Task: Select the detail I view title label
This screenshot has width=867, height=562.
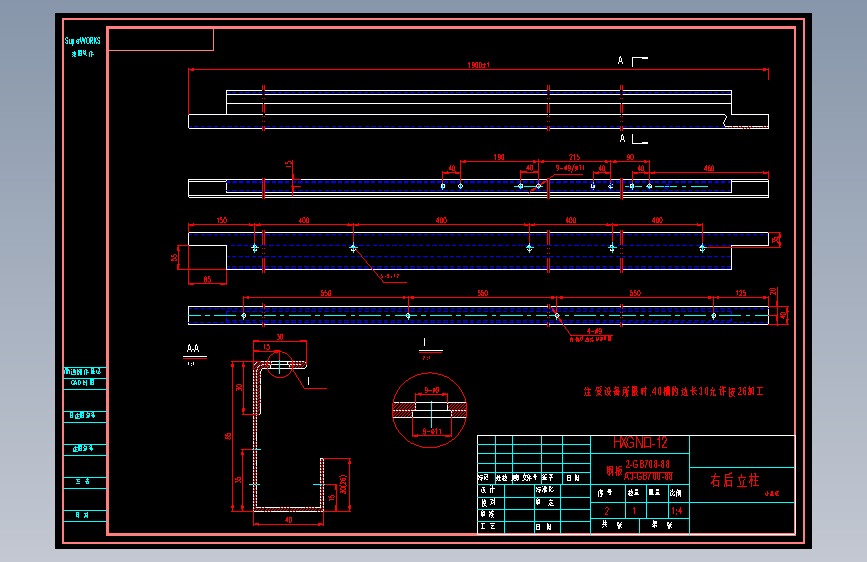Action: [425, 342]
